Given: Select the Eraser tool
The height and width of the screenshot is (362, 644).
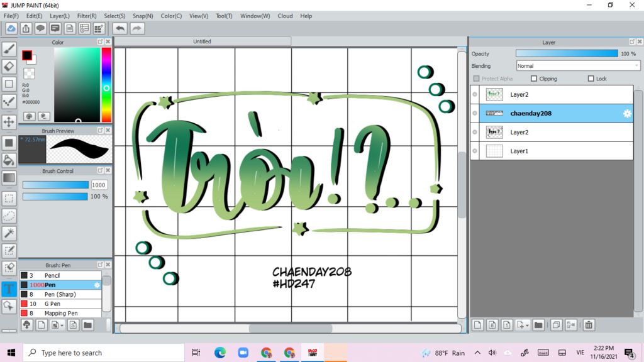Looking at the screenshot, I should click(x=9, y=67).
